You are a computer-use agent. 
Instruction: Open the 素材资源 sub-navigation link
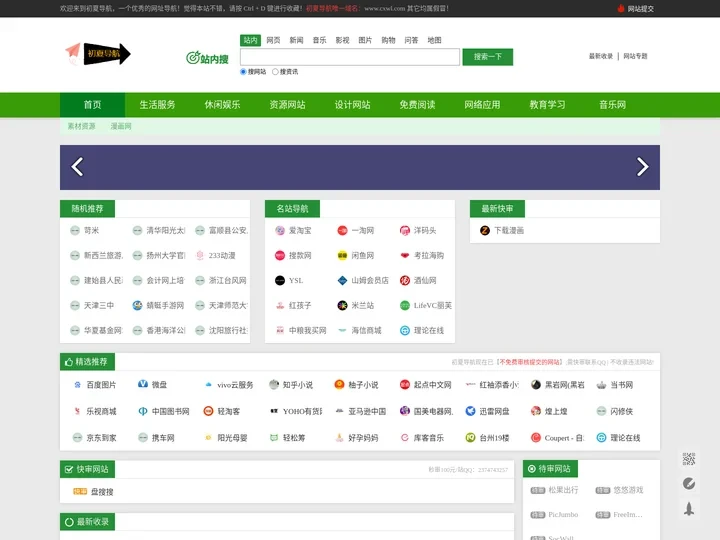pos(81,126)
